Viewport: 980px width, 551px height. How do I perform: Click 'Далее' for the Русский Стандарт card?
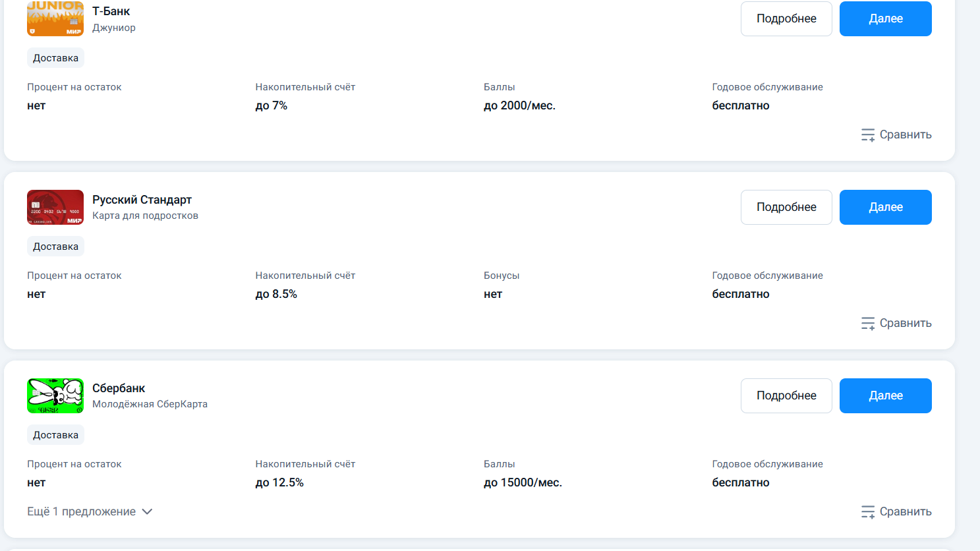pos(886,207)
